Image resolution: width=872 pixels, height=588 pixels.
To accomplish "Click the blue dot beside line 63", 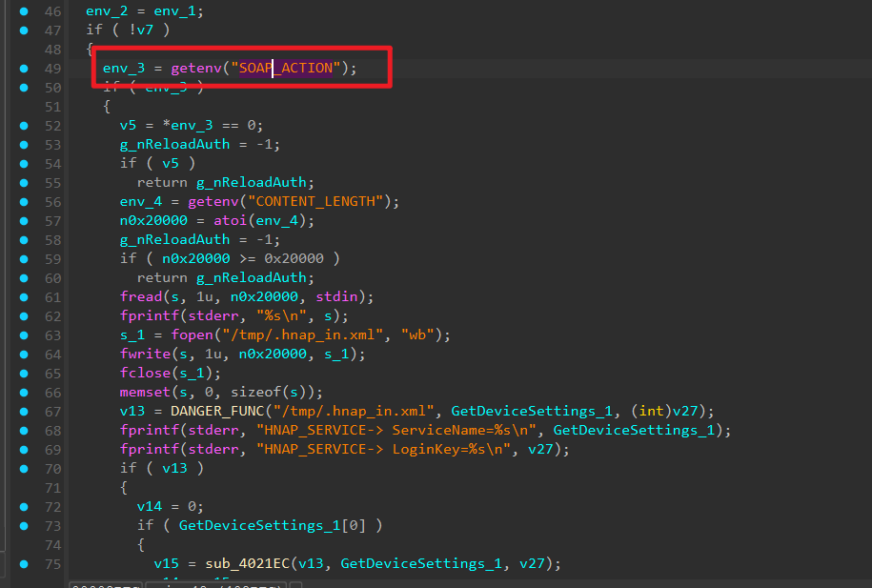I will tap(24, 335).
